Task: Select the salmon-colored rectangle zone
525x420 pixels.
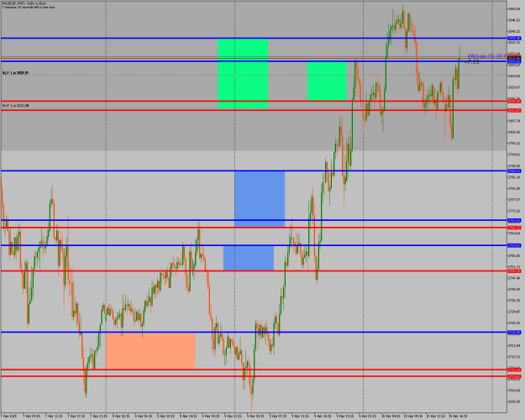Action: pos(150,350)
